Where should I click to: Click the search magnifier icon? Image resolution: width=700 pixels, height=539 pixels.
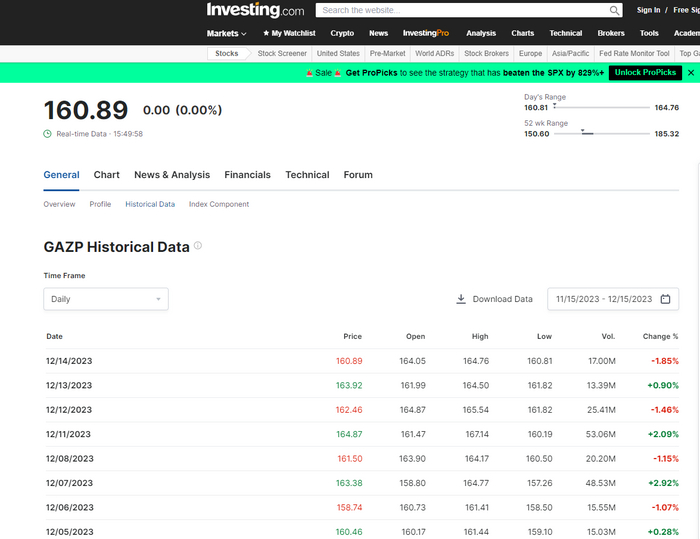pyautogui.click(x=614, y=10)
